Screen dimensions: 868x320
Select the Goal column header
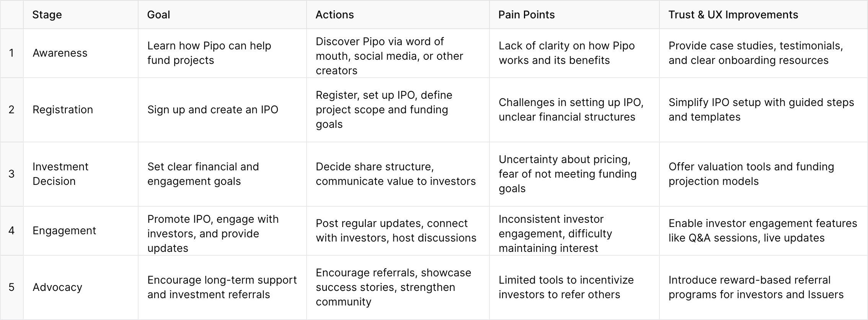tap(222, 15)
